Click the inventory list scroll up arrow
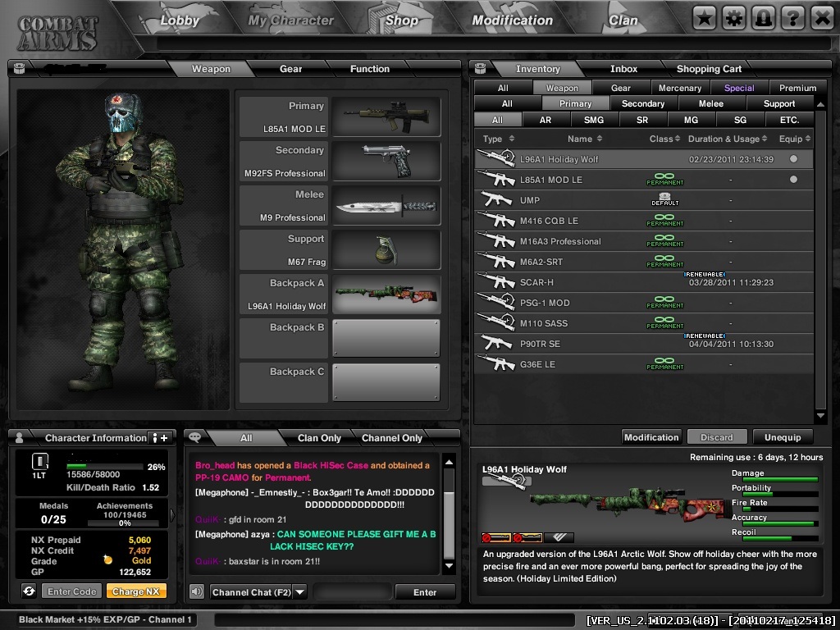This screenshot has height=630, width=840. coord(820,104)
